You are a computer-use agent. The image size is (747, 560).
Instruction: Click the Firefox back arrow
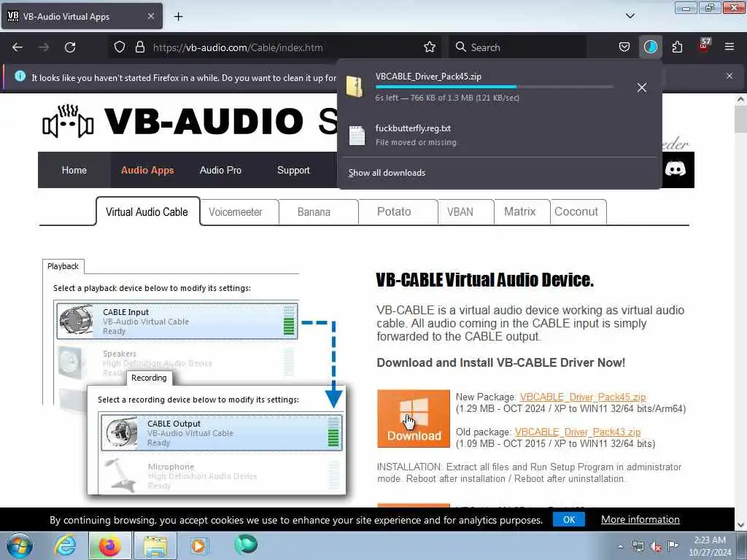(18, 47)
